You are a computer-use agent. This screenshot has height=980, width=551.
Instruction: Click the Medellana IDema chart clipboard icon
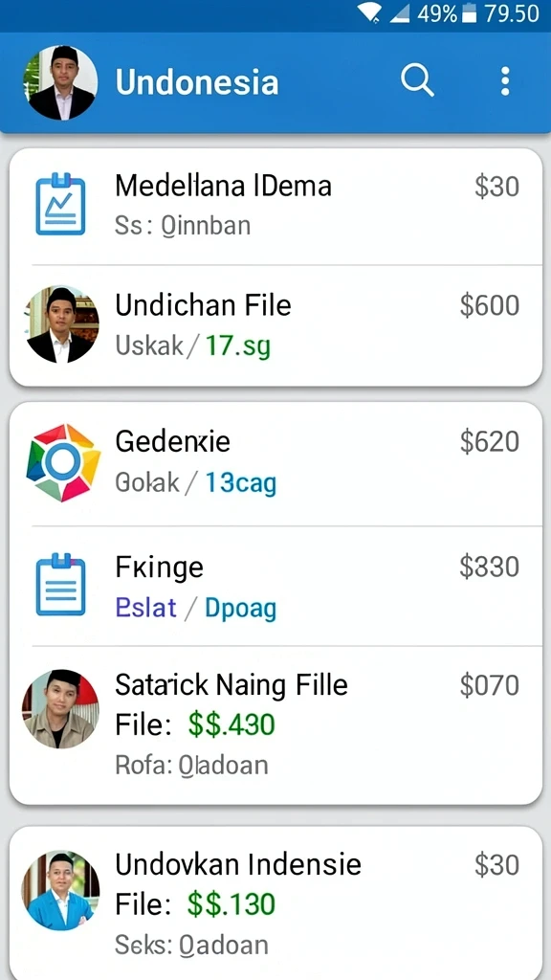[x=60, y=205]
